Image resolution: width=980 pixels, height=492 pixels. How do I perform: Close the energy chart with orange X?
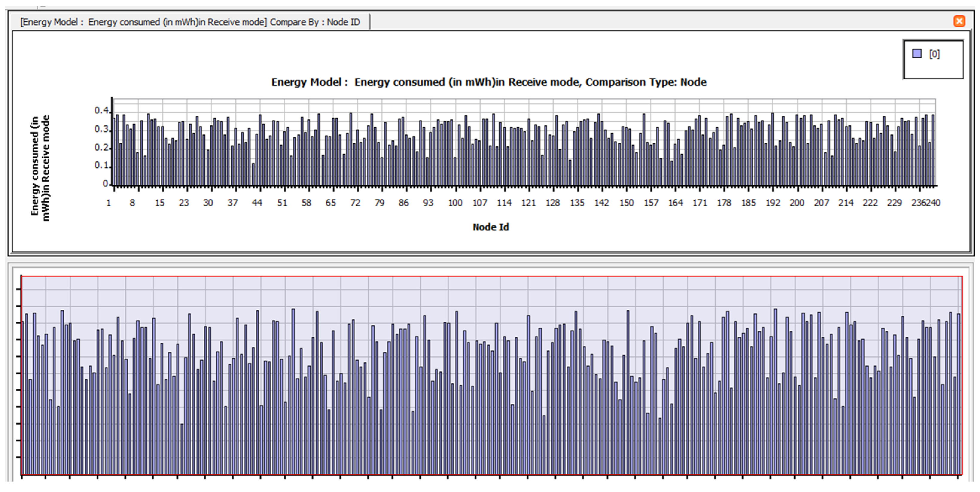[x=959, y=21]
